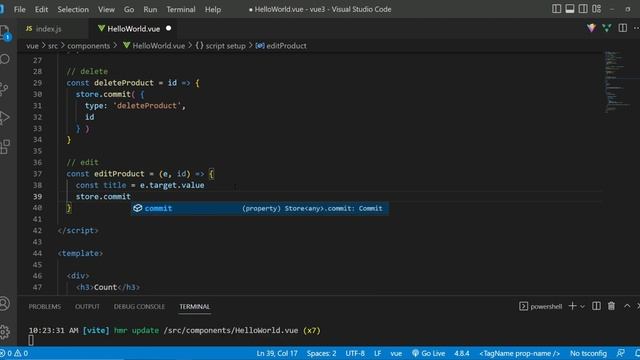The height and width of the screenshot is (360, 640).
Task: Maximize the panel with the up chevron
Action: point(627,306)
